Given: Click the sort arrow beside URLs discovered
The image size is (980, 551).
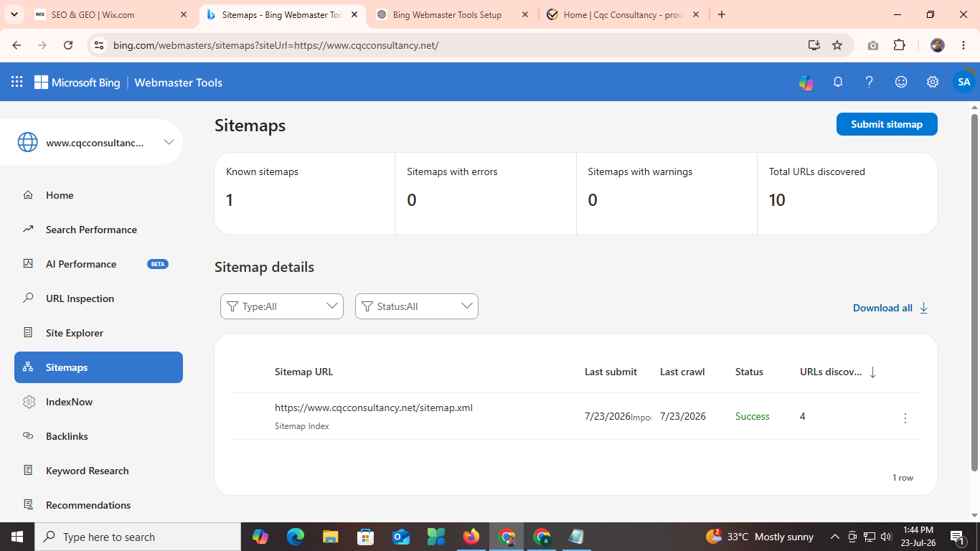Looking at the screenshot, I should click(872, 372).
